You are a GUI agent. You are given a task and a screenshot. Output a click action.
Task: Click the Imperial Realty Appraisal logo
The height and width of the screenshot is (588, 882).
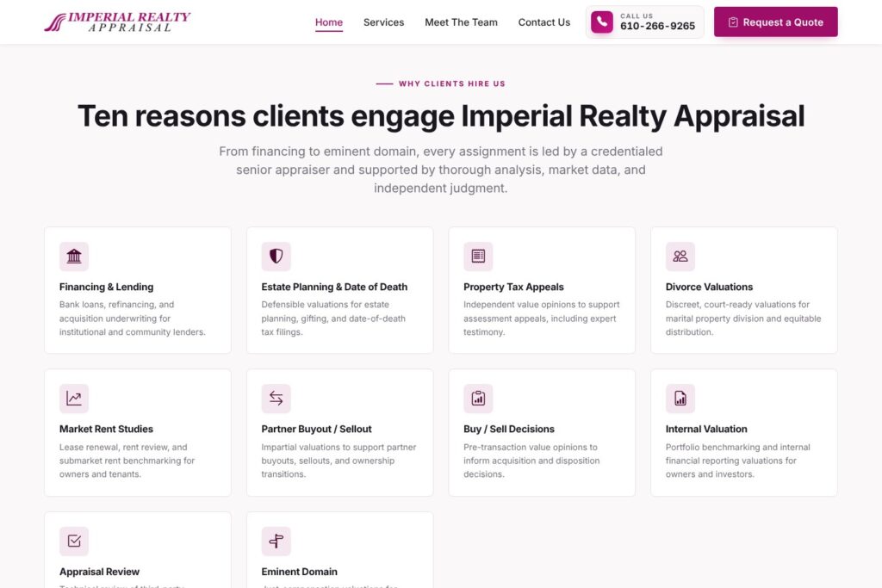pos(117,22)
